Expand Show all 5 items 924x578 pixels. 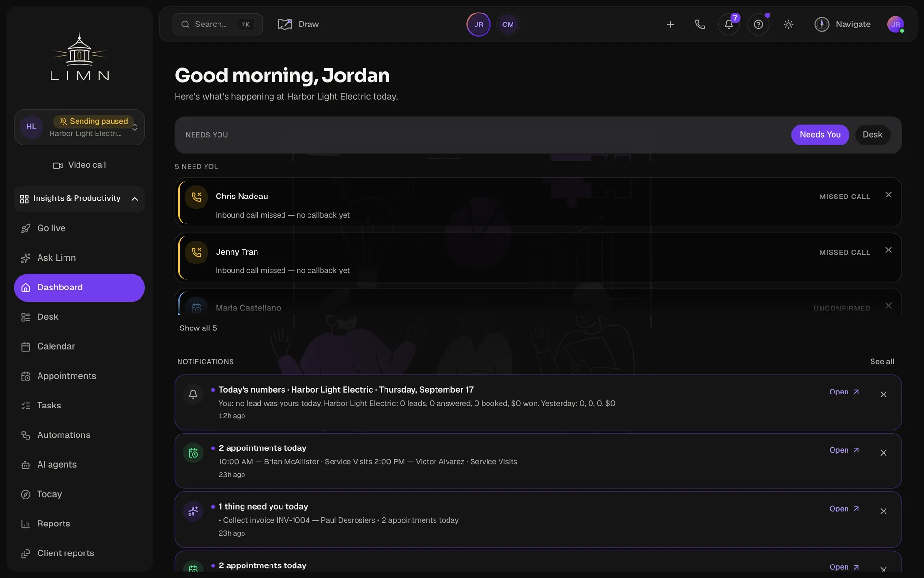point(198,328)
